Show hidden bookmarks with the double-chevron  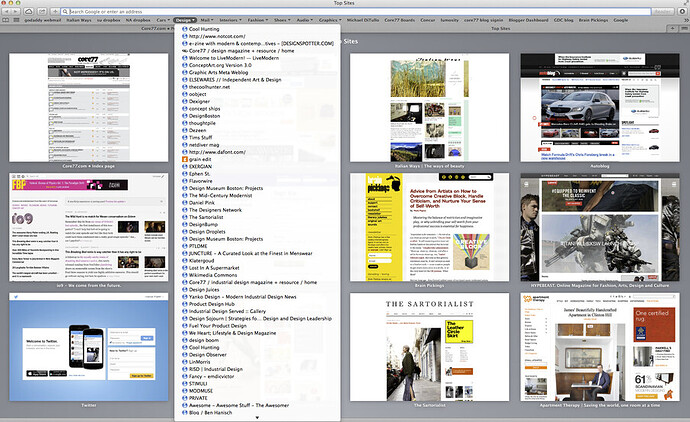coord(685,20)
